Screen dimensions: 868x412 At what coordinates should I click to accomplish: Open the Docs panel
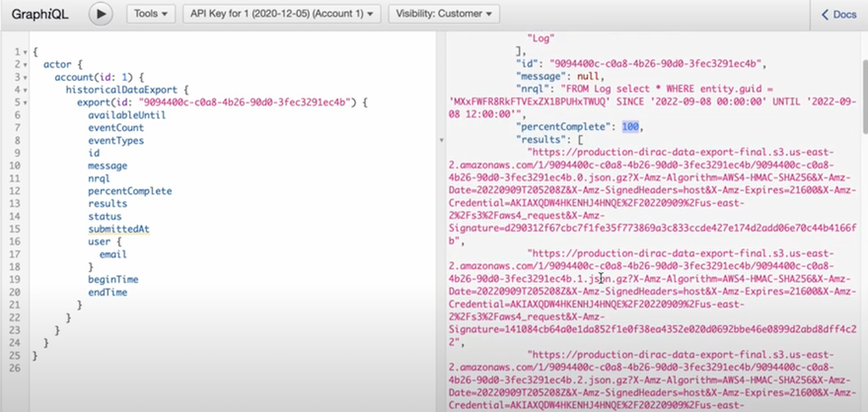(x=838, y=15)
